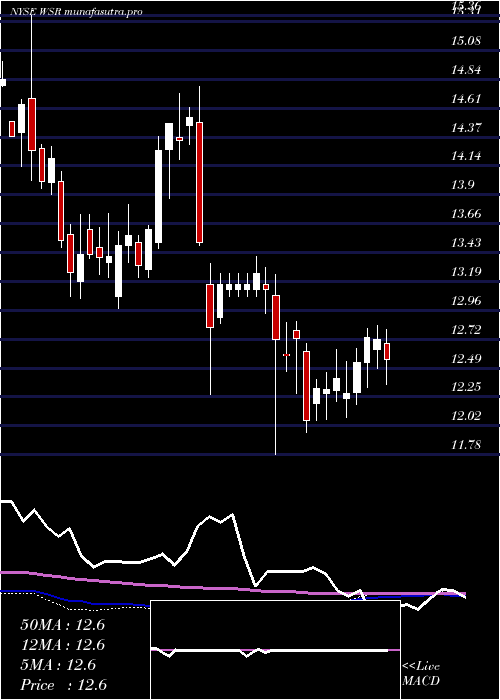
Task: Select the 12.72 price axis label
Action: [x=466, y=330]
